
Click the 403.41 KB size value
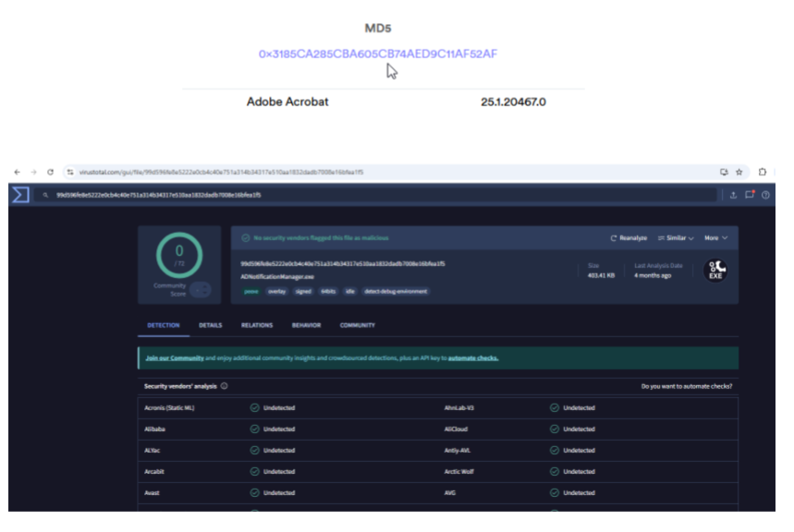point(601,276)
